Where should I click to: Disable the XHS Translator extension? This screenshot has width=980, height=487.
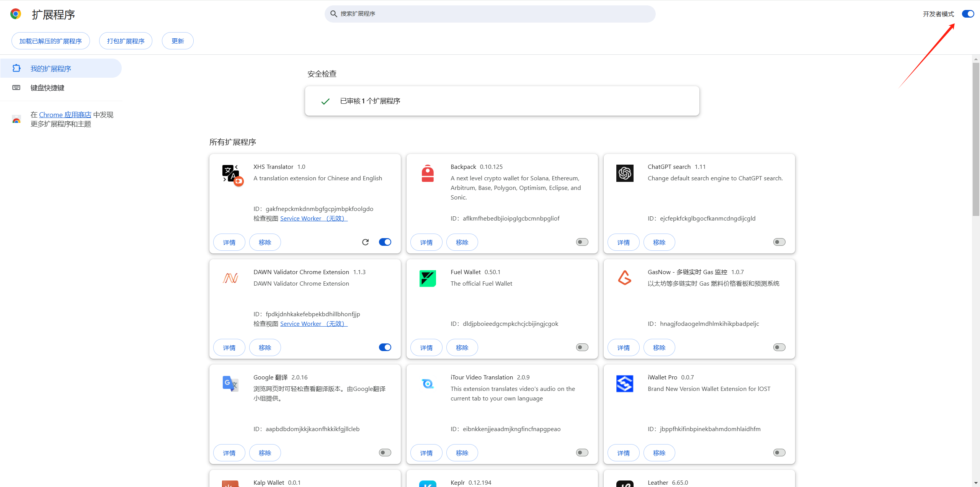(385, 242)
